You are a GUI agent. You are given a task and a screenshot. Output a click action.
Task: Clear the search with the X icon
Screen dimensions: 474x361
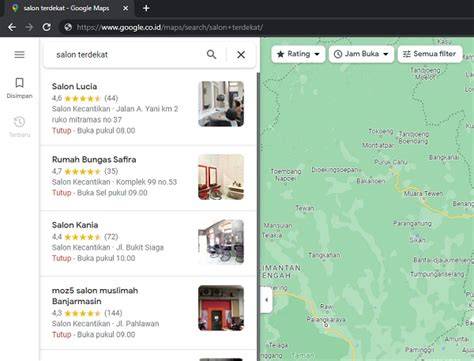coord(241,54)
